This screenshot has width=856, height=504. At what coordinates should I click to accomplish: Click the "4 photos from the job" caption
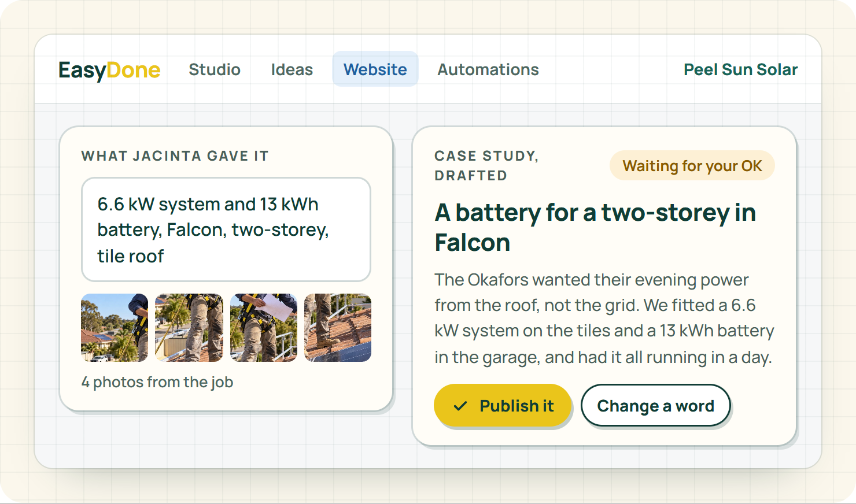pyautogui.click(x=157, y=382)
